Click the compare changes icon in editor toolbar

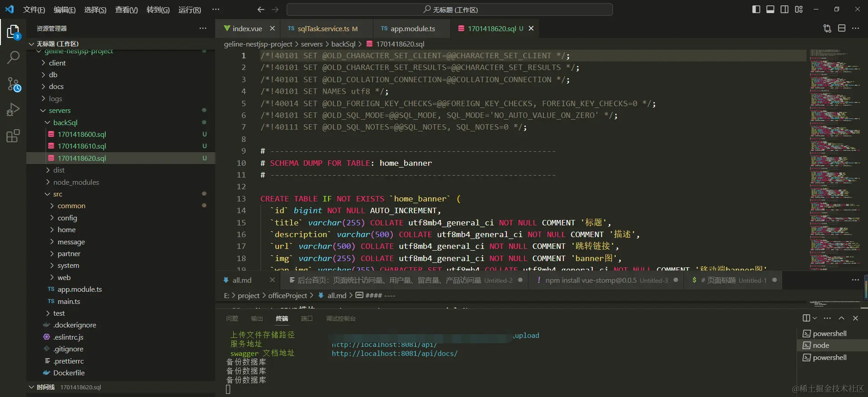(x=827, y=28)
